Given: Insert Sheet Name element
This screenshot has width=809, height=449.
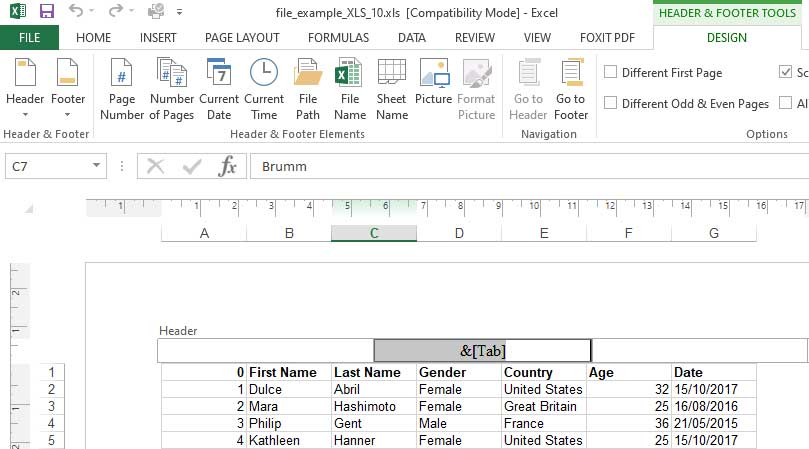Looking at the screenshot, I should (392, 89).
